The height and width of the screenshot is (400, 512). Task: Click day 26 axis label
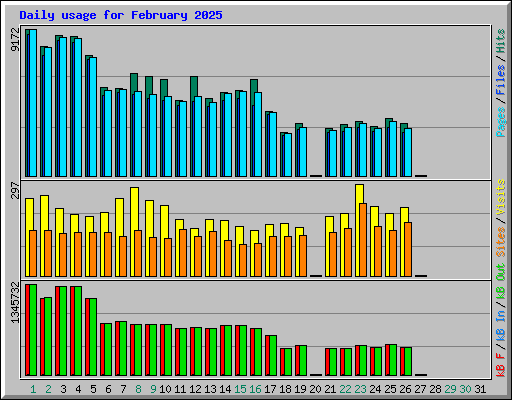point(405,389)
